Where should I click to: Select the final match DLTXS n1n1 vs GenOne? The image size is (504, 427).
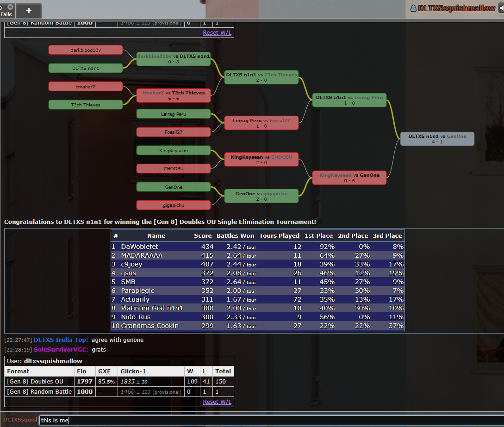[437, 139]
